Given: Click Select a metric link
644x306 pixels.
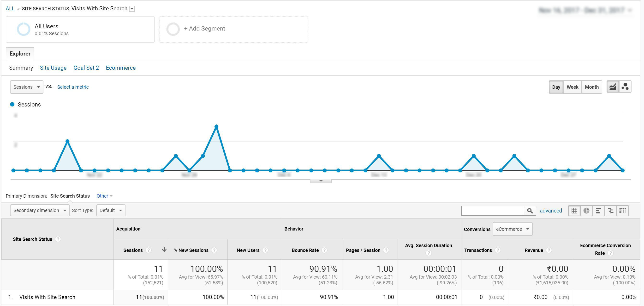Looking at the screenshot, I should [73, 87].
